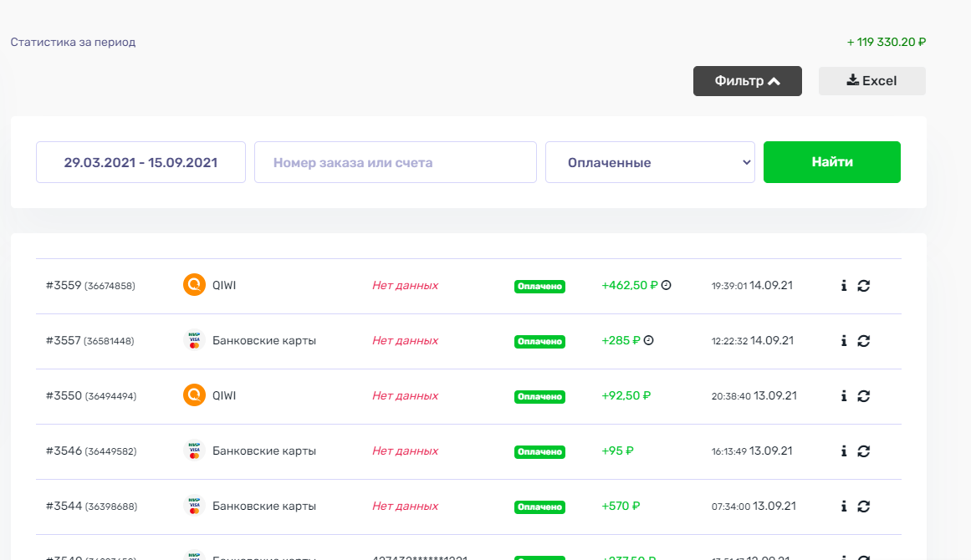Screen dimensions: 971x560
Task: Click the timestamp 07:34:00 13.09.21
Action: tap(754, 506)
